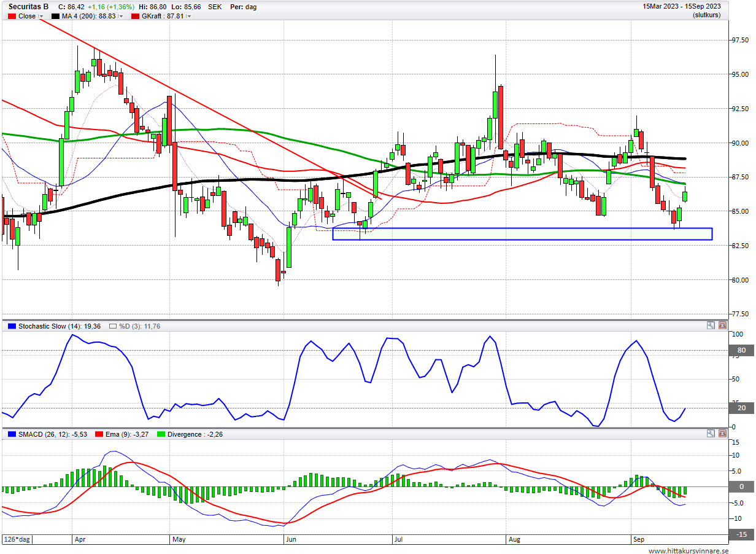Click the Close series label
The image size is (756, 554).
(x=27, y=17)
